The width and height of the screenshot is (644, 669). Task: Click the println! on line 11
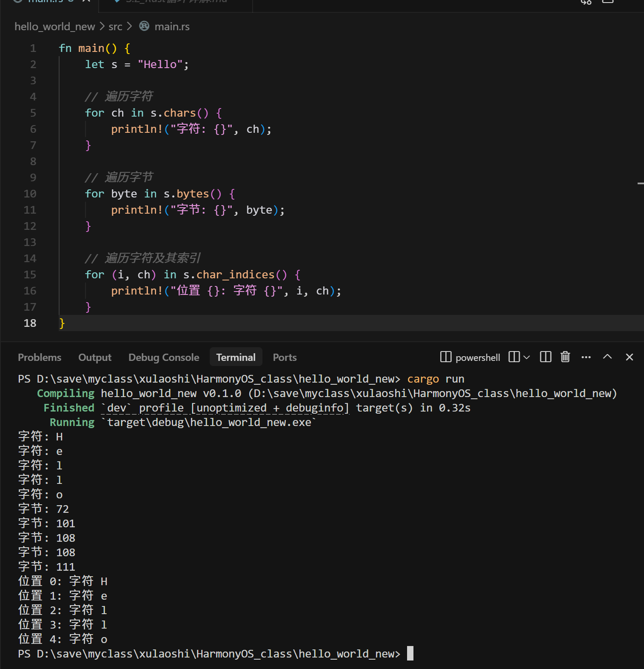[x=137, y=210]
